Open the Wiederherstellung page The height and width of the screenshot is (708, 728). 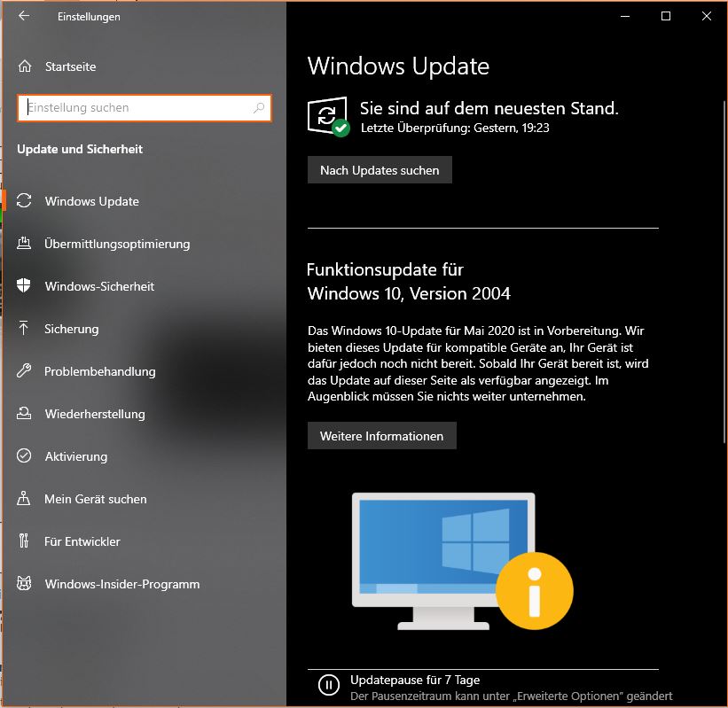tap(95, 414)
